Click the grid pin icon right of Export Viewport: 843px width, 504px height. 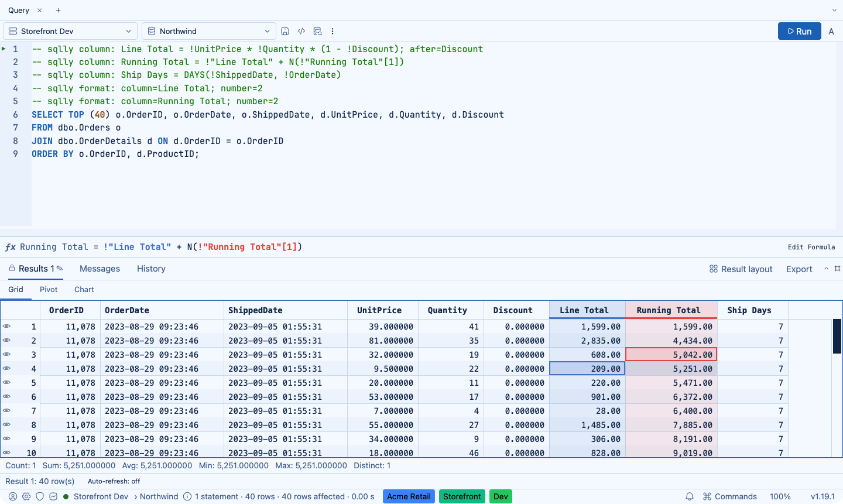pos(837,269)
